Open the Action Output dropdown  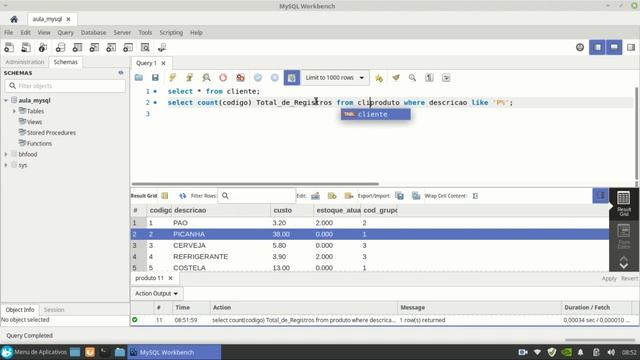coord(157,293)
